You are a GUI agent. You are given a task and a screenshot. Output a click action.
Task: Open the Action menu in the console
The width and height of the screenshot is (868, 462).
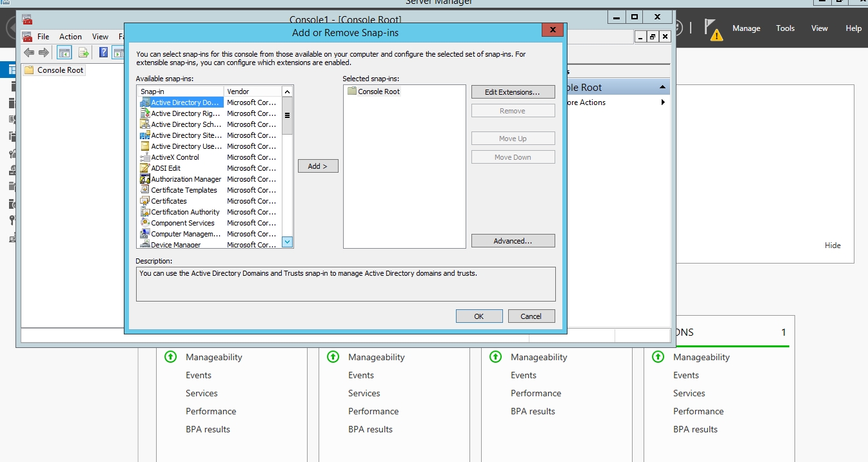point(70,37)
